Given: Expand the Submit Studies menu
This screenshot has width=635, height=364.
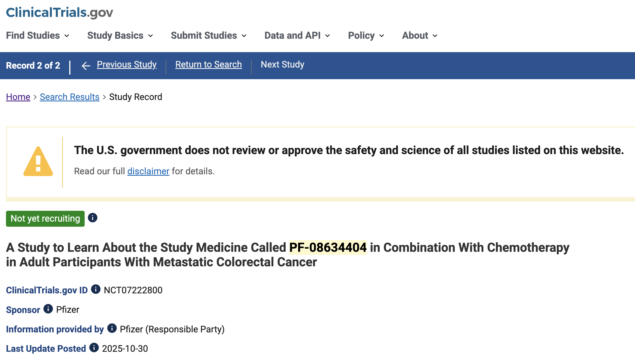Looking at the screenshot, I should pos(208,36).
